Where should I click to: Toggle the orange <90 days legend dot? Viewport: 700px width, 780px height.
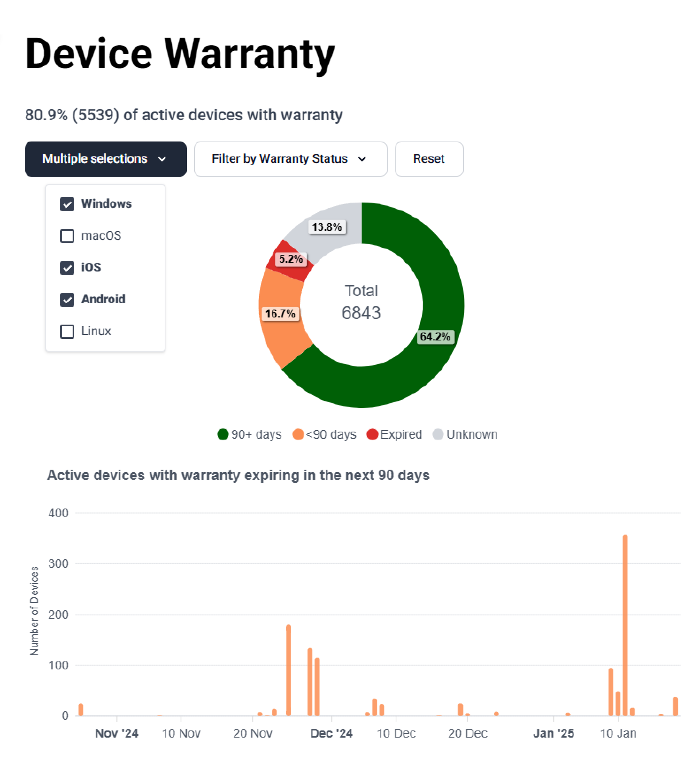[x=298, y=434]
